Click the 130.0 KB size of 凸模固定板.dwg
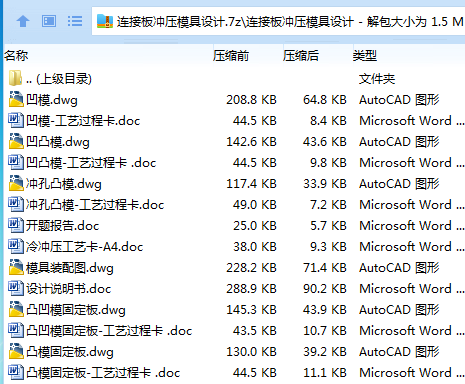The height and width of the screenshot is (384, 465). (251, 352)
